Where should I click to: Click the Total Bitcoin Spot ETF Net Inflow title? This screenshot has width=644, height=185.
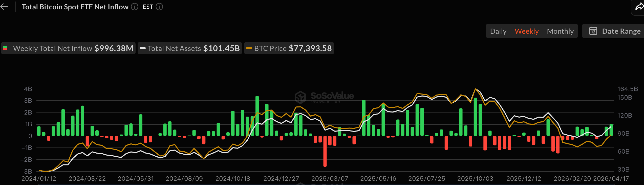(75, 7)
